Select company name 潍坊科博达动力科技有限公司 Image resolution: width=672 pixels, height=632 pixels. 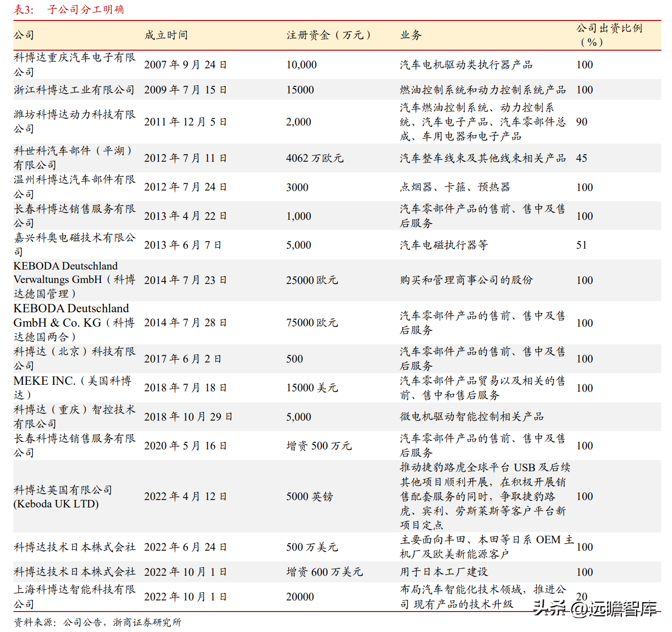click(74, 122)
